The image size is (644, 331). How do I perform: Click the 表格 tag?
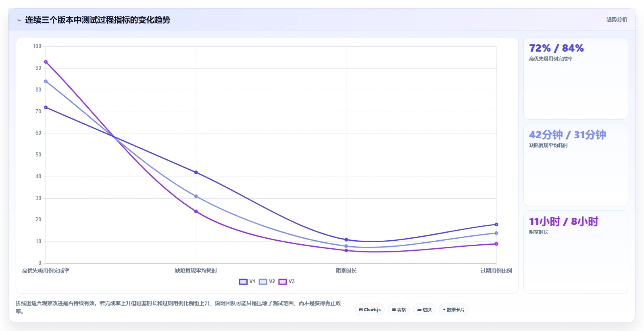(399, 310)
